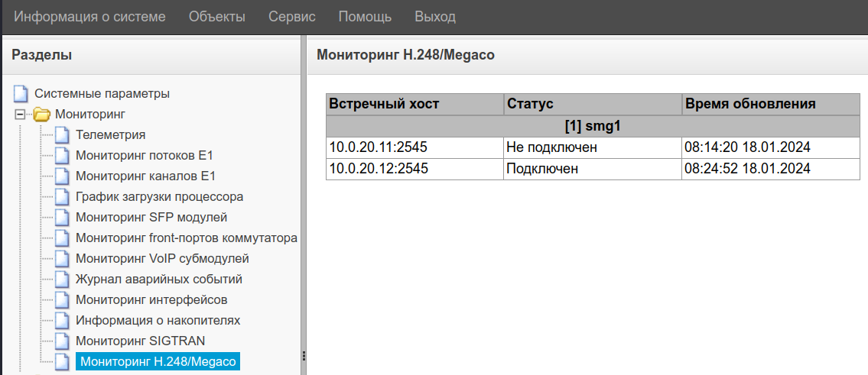Click the page icon next to Мониторинг SFP модулей
The width and height of the screenshot is (868, 375).
pyautogui.click(x=62, y=218)
